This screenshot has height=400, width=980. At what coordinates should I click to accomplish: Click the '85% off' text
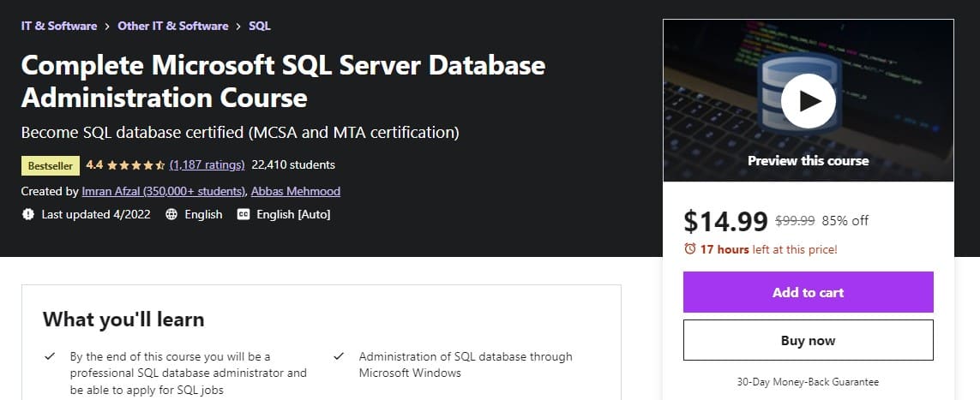[845, 221]
